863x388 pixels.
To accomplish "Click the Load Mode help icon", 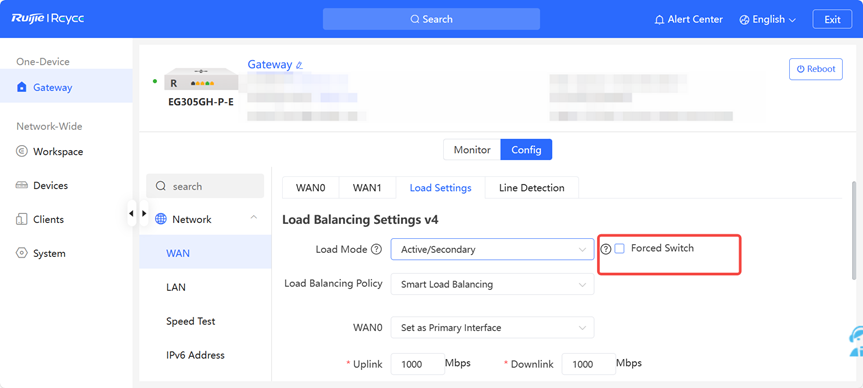I will [376, 249].
